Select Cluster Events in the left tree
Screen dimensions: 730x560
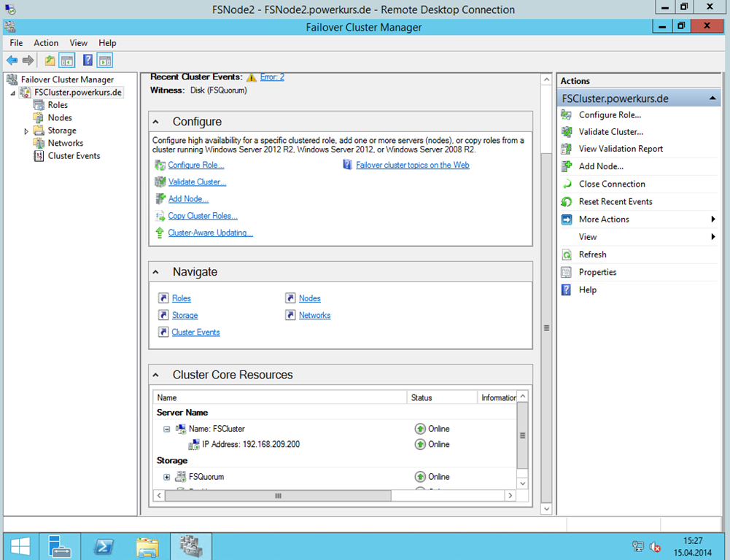coord(74,156)
